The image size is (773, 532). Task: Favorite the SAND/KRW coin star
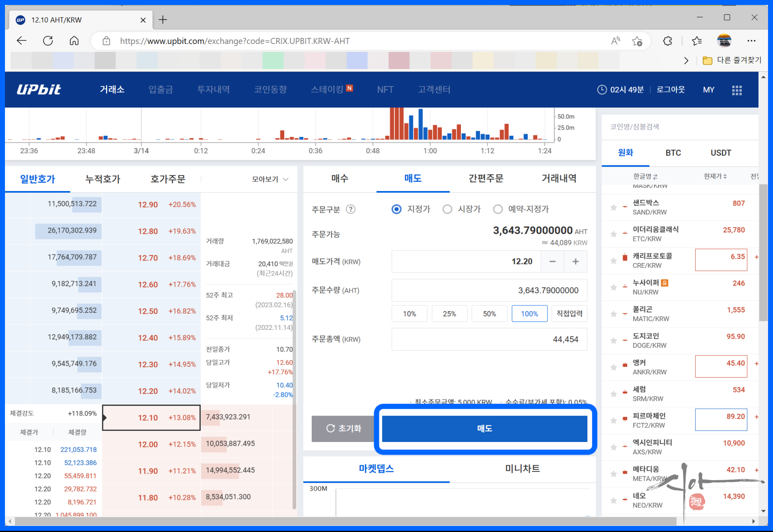point(614,207)
